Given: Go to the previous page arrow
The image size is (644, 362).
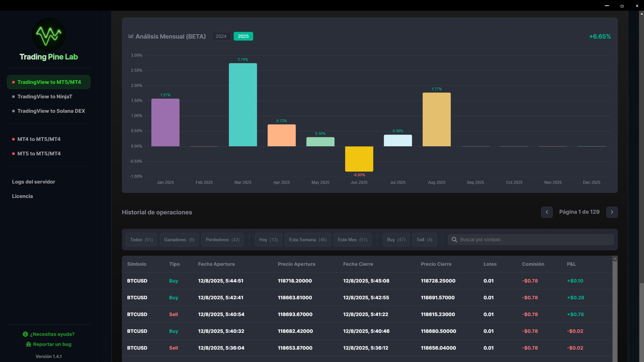Looking at the screenshot, I should tap(547, 212).
